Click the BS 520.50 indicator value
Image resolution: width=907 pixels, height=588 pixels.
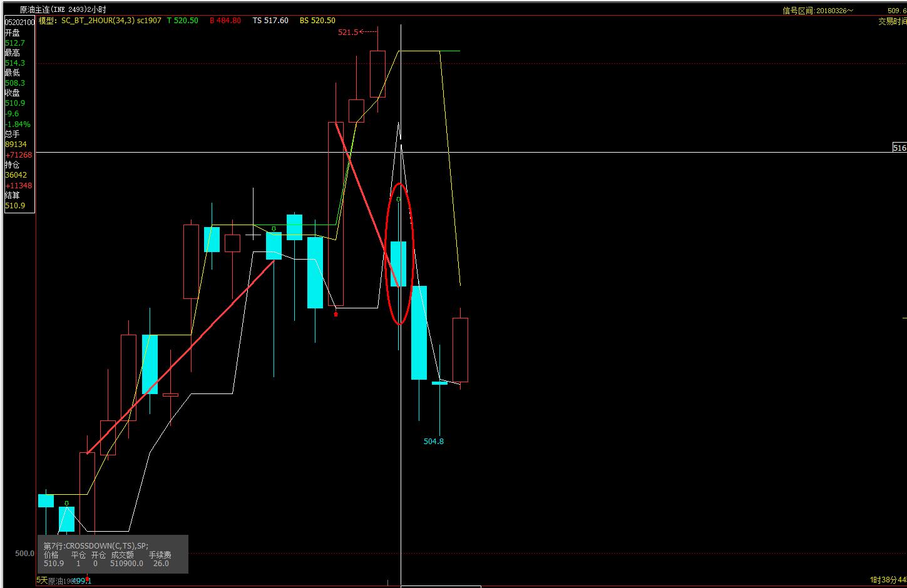317,21
